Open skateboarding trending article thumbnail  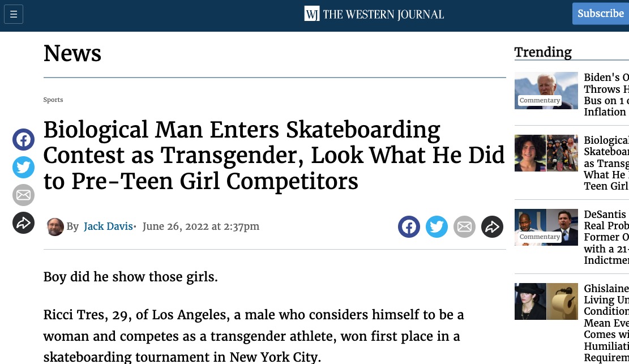tap(546, 153)
